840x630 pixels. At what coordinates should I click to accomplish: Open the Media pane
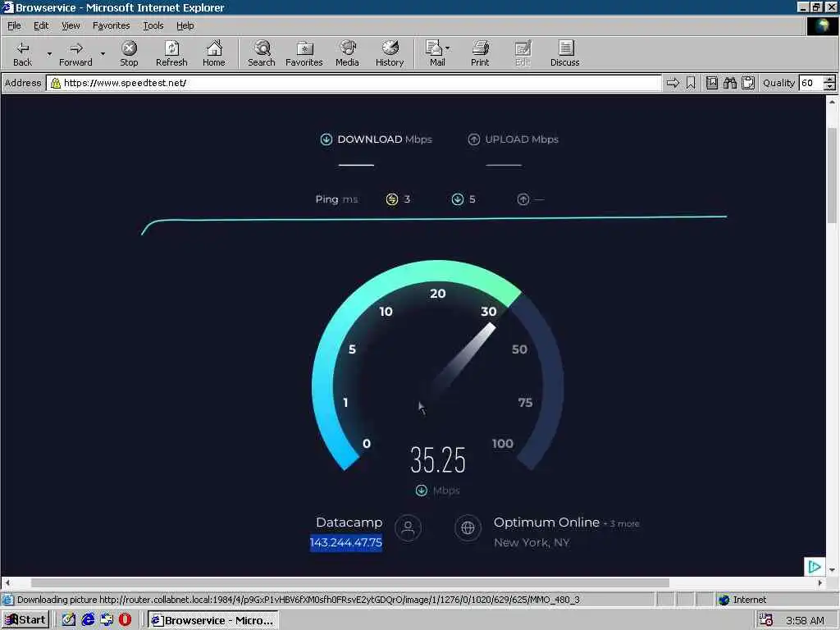point(347,53)
